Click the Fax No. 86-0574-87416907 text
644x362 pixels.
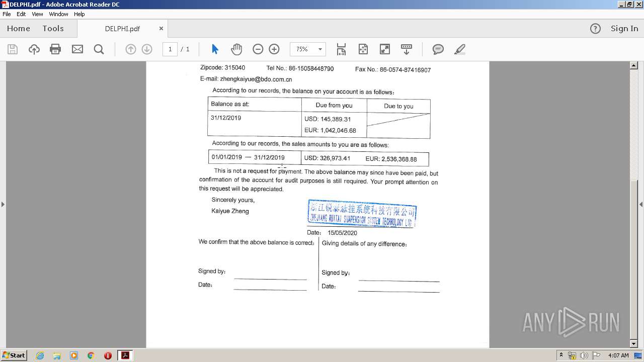coord(393,70)
